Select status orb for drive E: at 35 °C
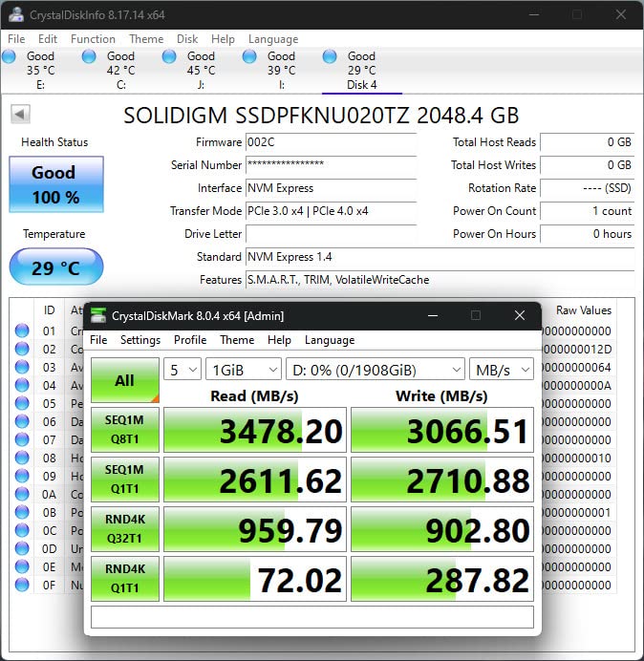The height and width of the screenshot is (661, 644). pyautogui.click(x=9, y=56)
